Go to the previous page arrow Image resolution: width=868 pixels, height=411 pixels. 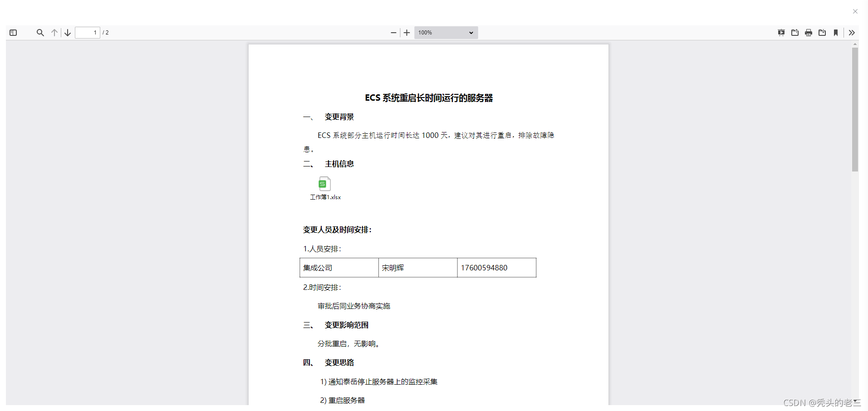(54, 33)
